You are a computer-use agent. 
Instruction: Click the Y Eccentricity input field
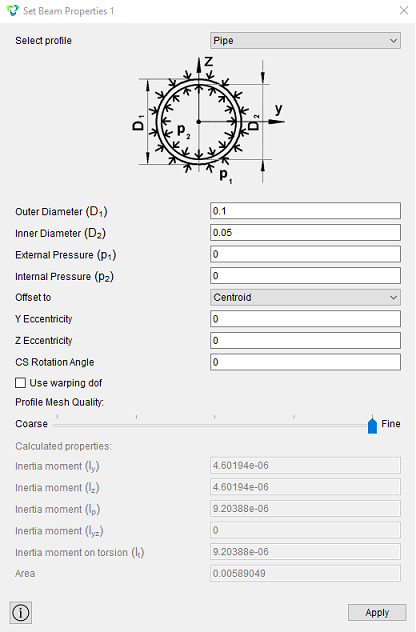click(x=305, y=319)
